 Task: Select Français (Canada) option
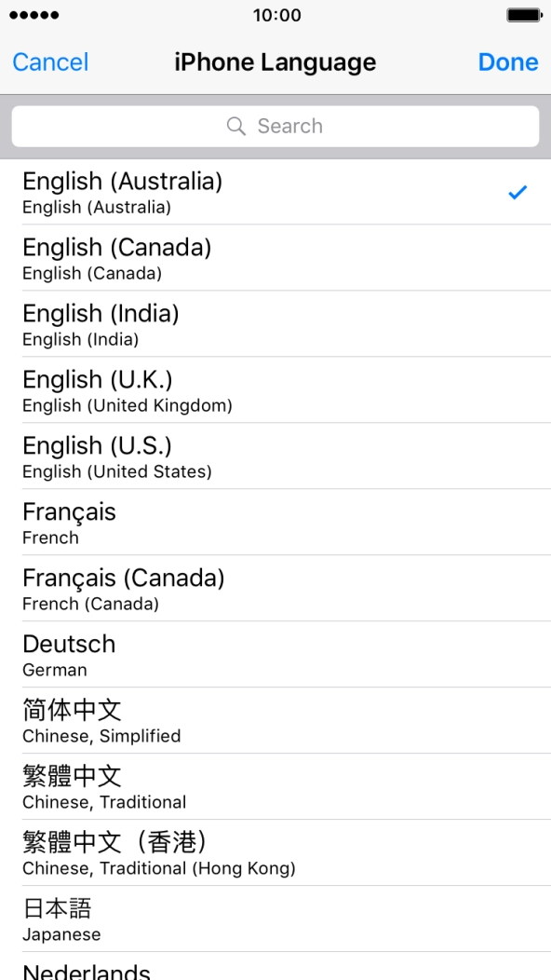click(275, 588)
